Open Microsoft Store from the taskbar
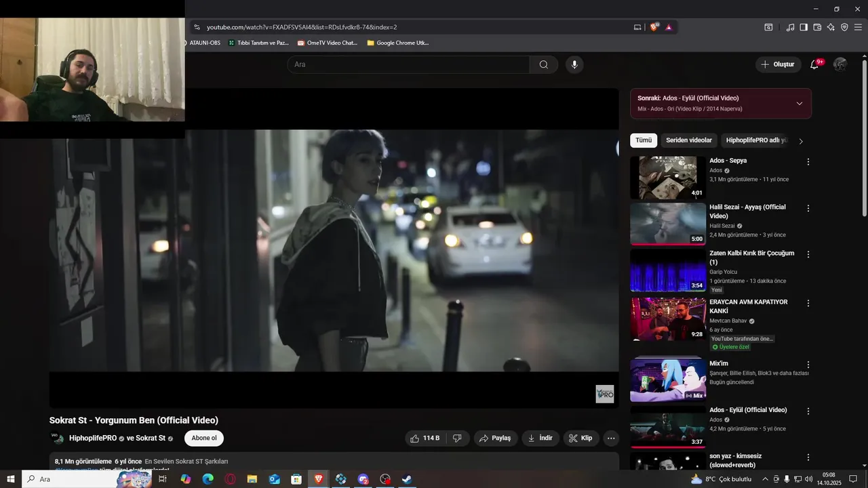 point(296,479)
